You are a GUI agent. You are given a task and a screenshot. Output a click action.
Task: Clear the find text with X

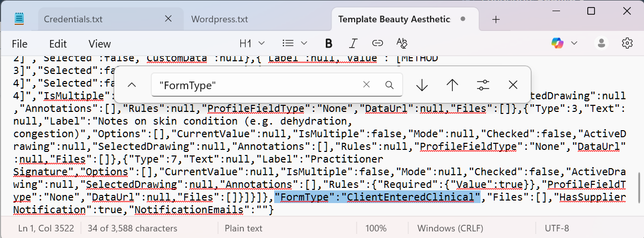click(367, 85)
